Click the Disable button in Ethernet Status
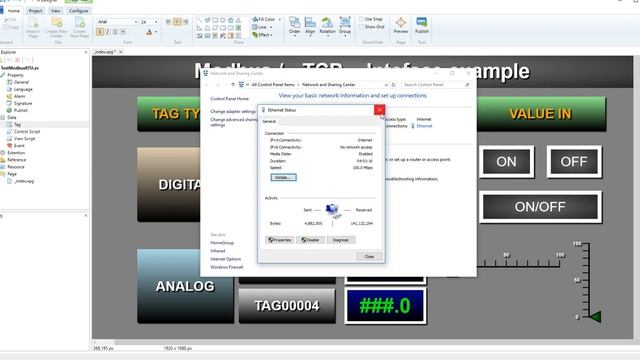The width and height of the screenshot is (640, 360). point(311,240)
